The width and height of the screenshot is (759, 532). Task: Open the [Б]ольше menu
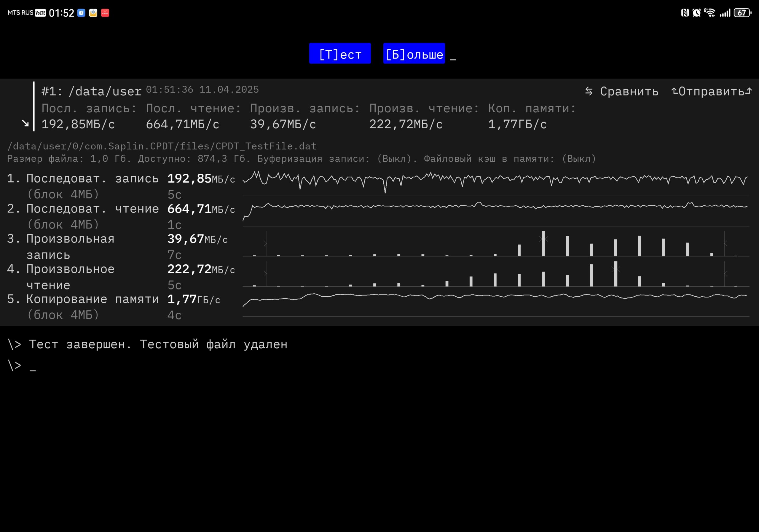coord(414,53)
